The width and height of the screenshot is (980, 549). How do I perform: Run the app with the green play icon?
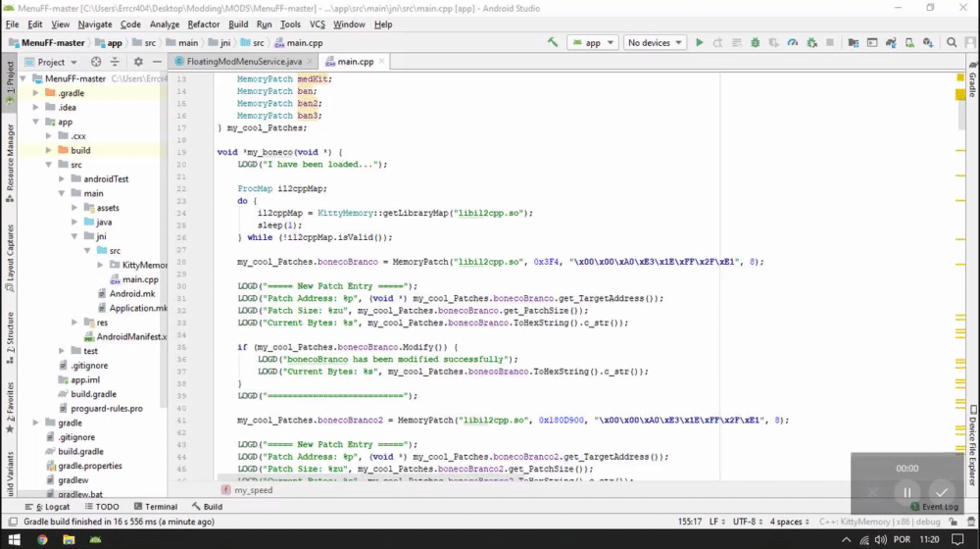coord(700,42)
